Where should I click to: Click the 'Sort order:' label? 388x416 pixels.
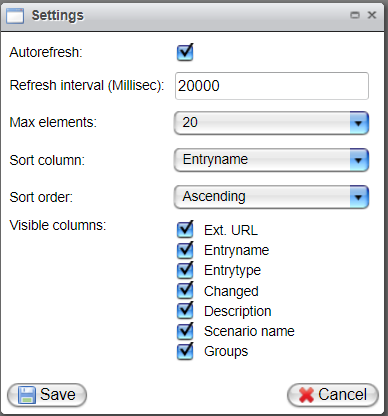41,197
